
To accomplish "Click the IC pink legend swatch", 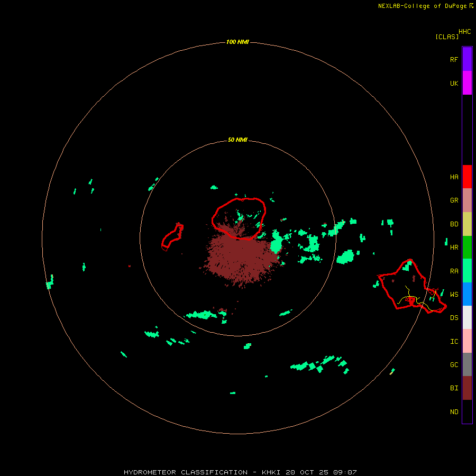I will (467, 341).
